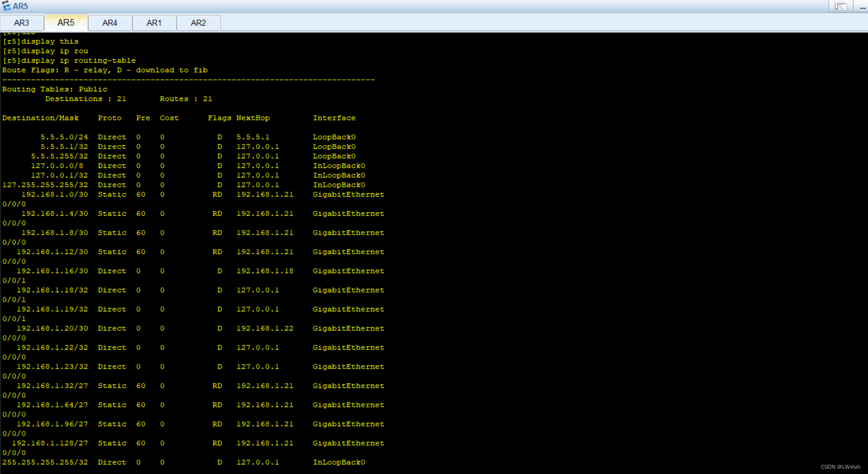Click destination 192.168.1.12/30
This screenshot has height=474, width=868.
click(53, 252)
